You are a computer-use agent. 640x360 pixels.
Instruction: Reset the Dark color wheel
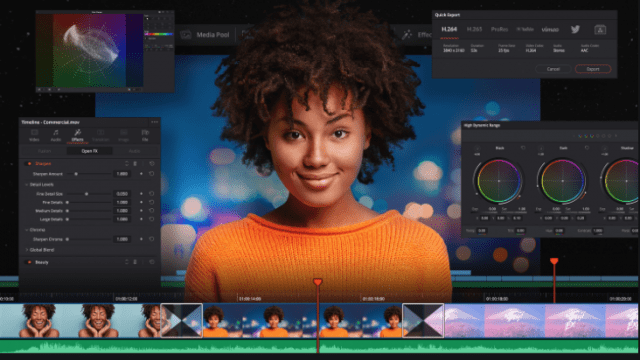(587, 148)
